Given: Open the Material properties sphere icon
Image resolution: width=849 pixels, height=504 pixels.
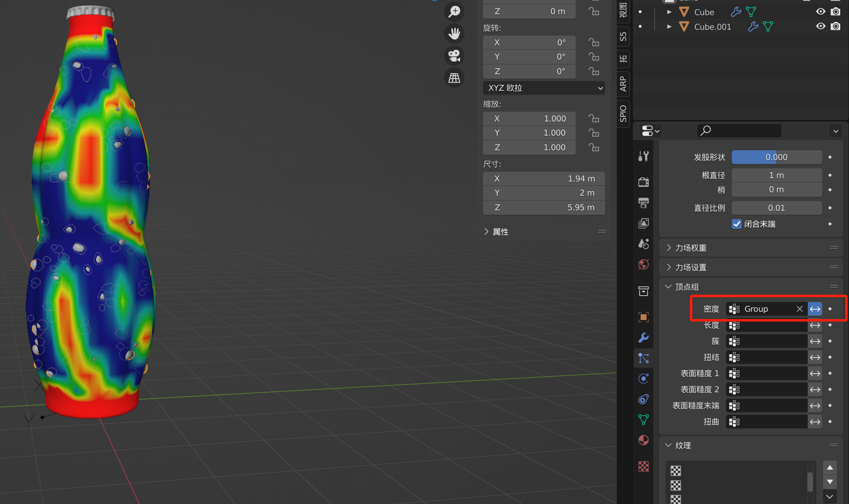Looking at the screenshot, I should 644,440.
